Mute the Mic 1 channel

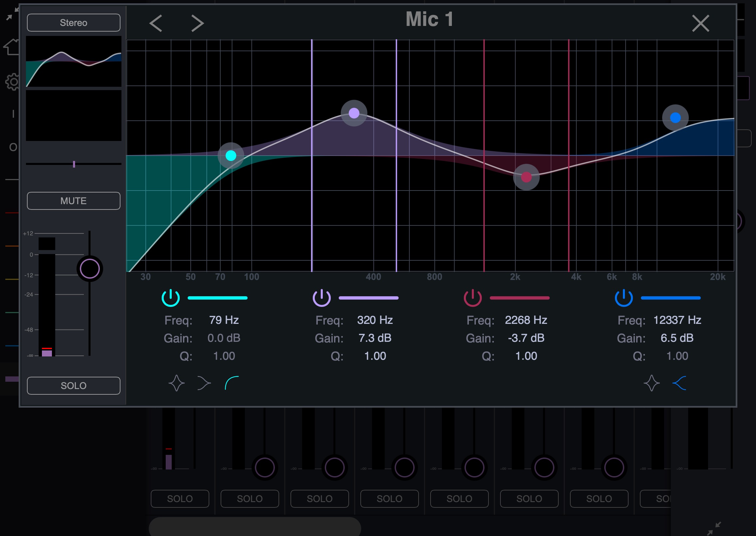click(74, 201)
